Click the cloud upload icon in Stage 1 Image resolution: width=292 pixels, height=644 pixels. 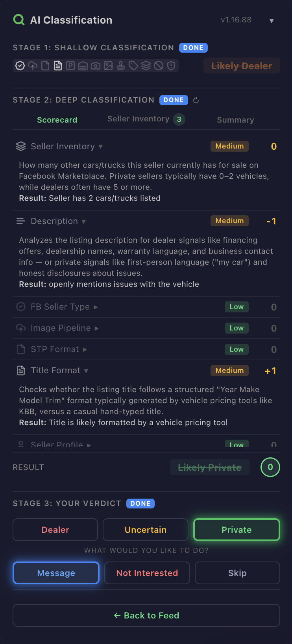[33, 66]
